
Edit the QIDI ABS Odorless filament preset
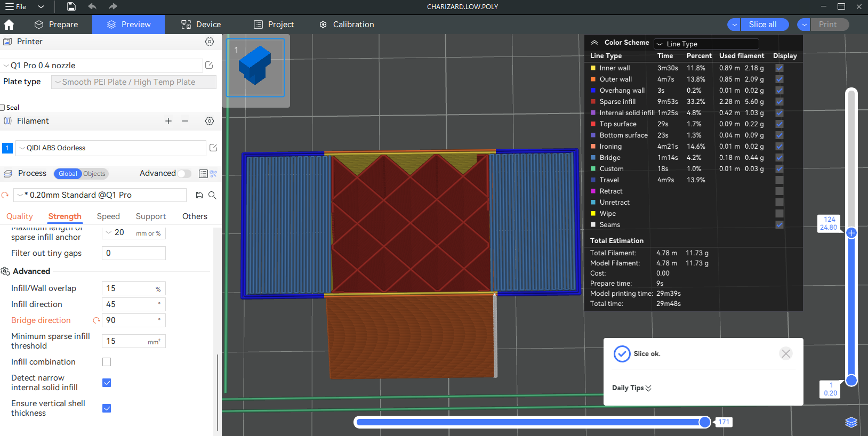pyautogui.click(x=213, y=148)
